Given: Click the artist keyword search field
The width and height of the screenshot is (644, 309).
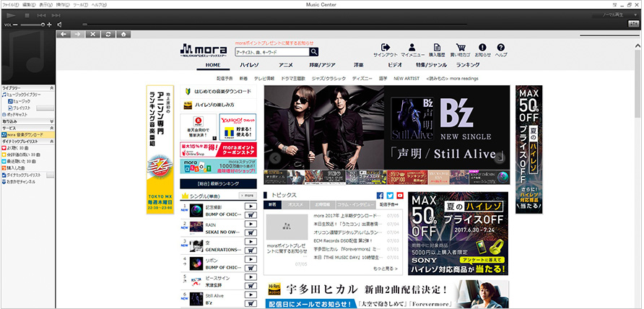Looking at the screenshot, I should (x=271, y=52).
